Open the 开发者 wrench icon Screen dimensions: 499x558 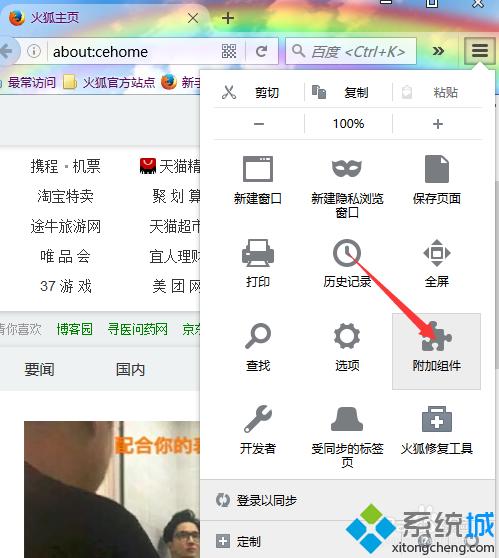[258, 418]
